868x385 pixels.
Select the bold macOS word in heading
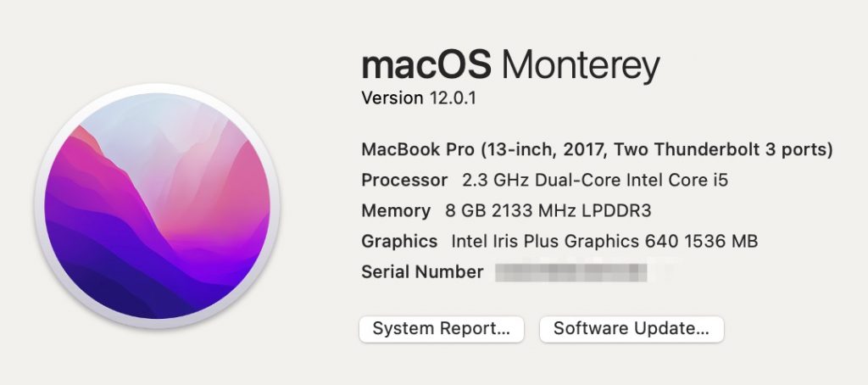pos(426,64)
